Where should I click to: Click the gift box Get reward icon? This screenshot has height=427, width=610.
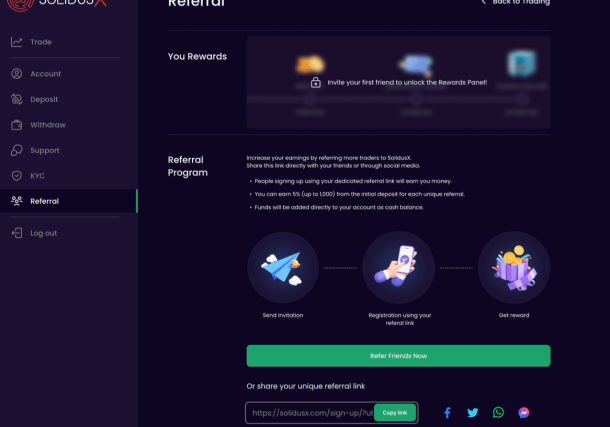[514, 267]
